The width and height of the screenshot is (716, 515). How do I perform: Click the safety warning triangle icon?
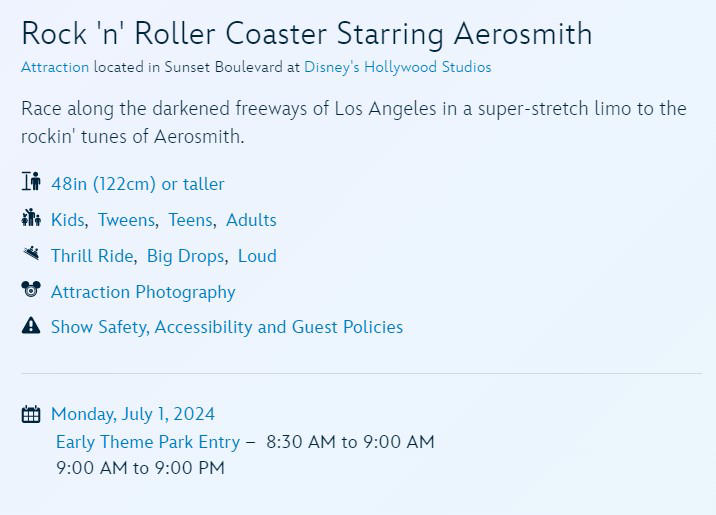click(x=31, y=325)
